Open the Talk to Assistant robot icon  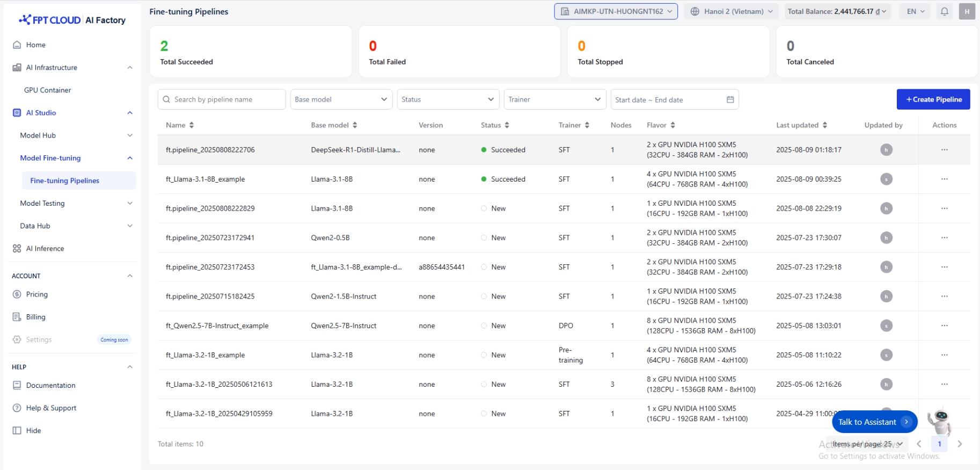[x=940, y=421]
